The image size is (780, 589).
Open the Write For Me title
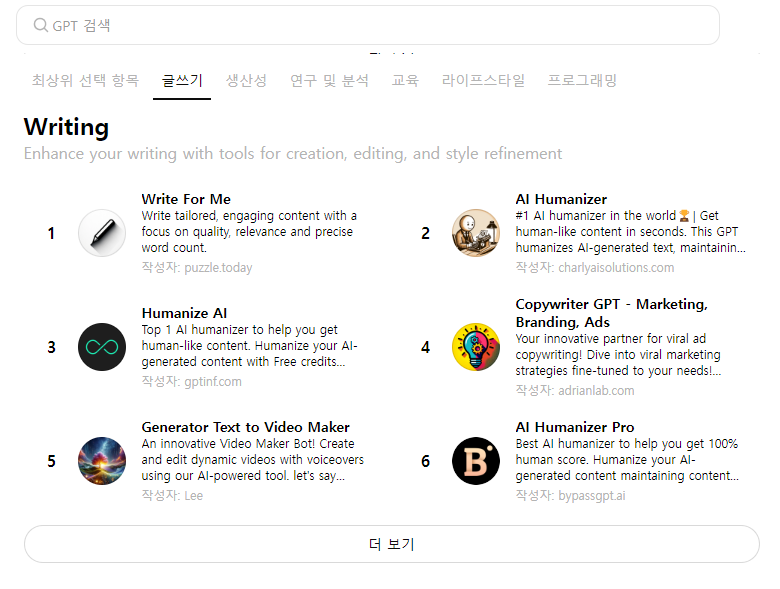tap(186, 199)
